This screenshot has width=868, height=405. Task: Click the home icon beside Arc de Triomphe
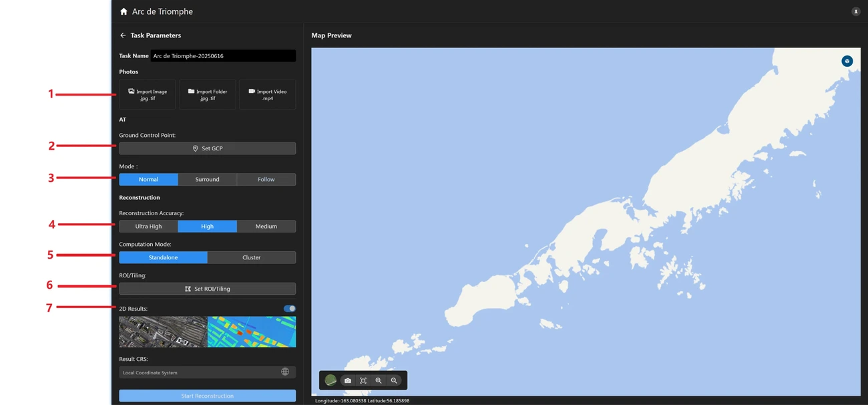(x=124, y=11)
